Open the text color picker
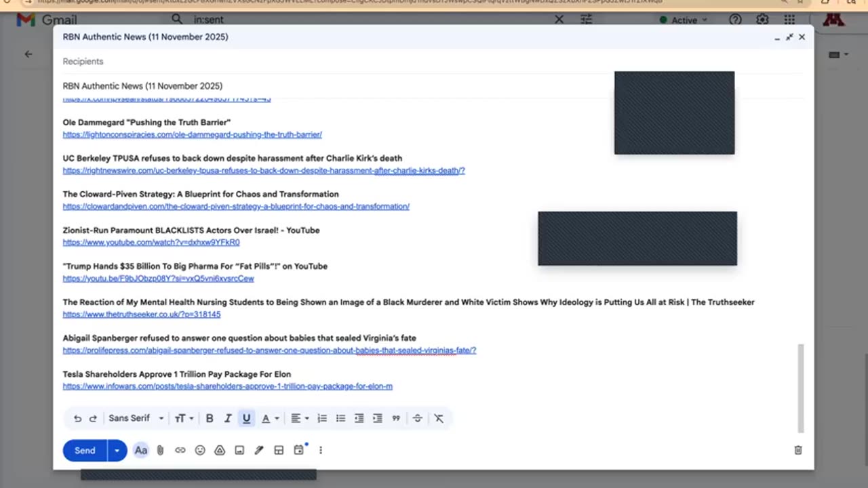Screen dimensions: 868x488 (x=270, y=419)
